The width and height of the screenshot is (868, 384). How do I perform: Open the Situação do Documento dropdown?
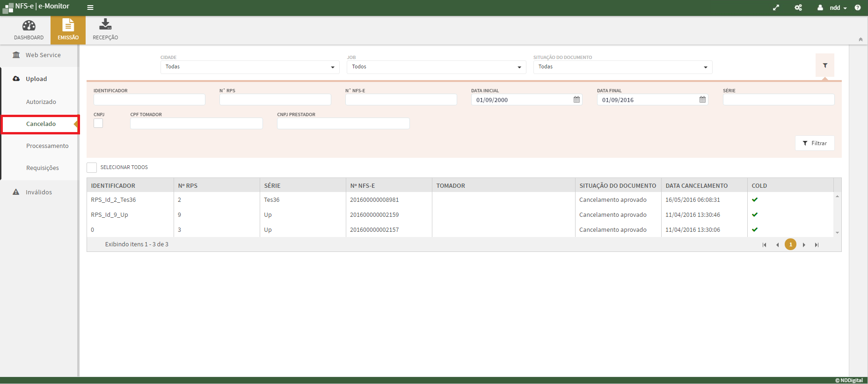[x=622, y=67]
